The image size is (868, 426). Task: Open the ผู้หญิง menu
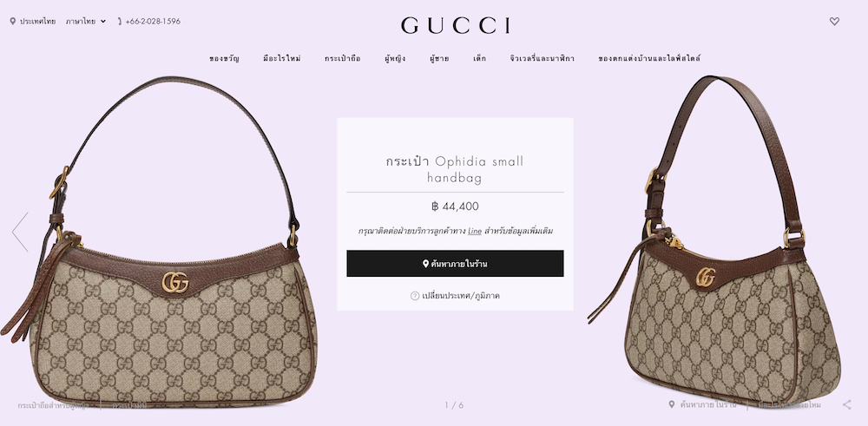click(x=395, y=58)
